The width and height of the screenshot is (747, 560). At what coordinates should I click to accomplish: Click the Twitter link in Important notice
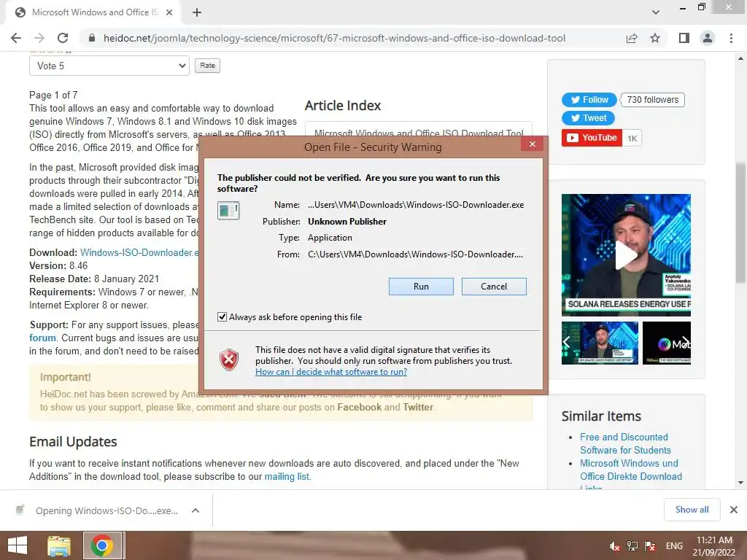(x=418, y=407)
